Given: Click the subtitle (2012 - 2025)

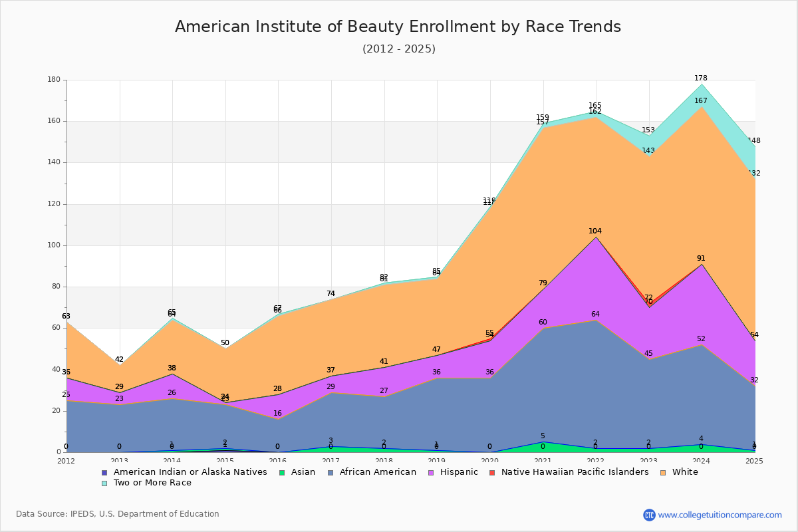Looking at the screenshot, I should click(x=399, y=49).
